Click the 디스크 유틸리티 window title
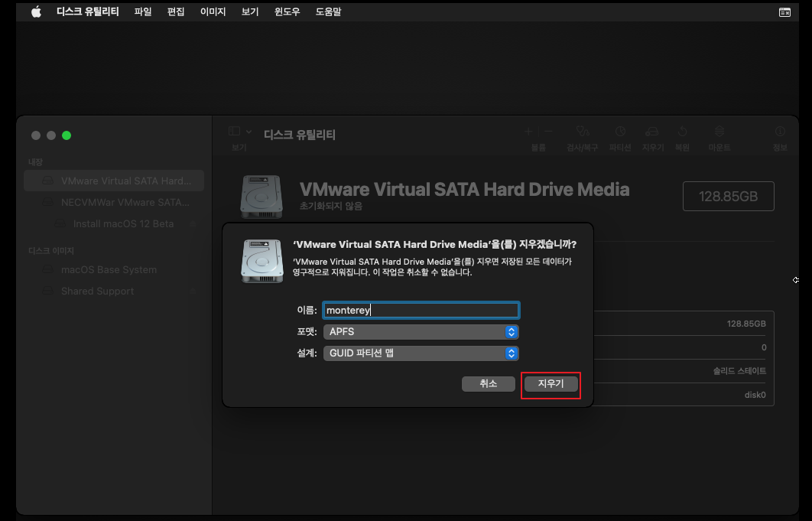 pyautogui.click(x=299, y=135)
